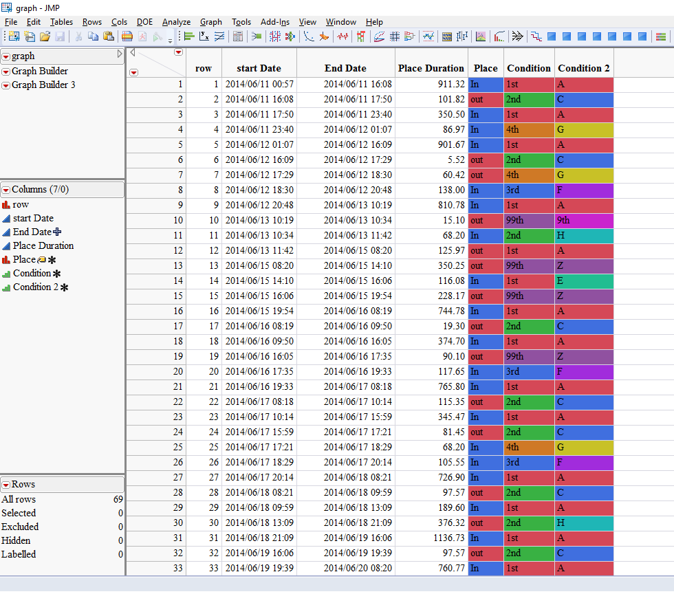Click the continuous modeling icon beside start Date

(x=6, y=218)
